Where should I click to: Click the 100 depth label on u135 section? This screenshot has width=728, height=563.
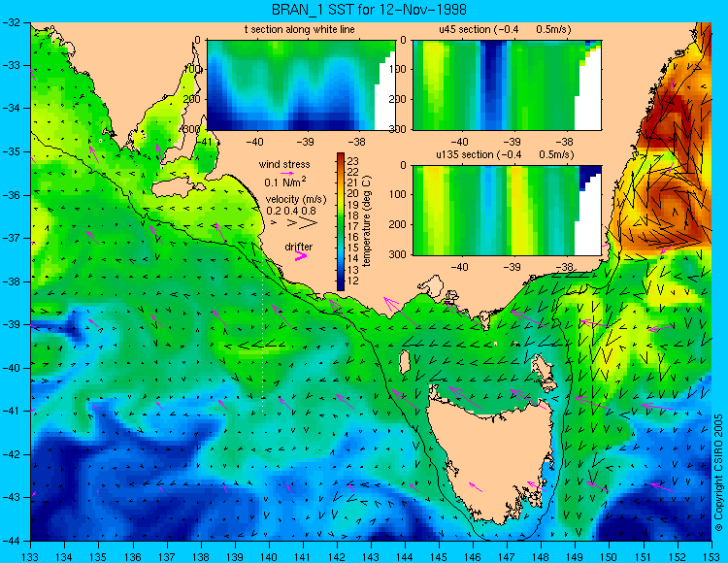pyautogui.click(x=398, y=194)
